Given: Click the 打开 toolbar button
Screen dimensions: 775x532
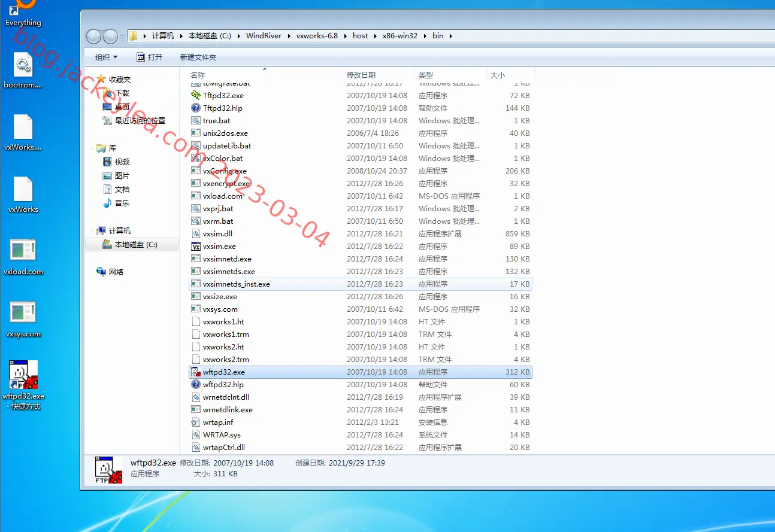Looking at the screenshot, I should pyautogui.click(x=150, y=57).
